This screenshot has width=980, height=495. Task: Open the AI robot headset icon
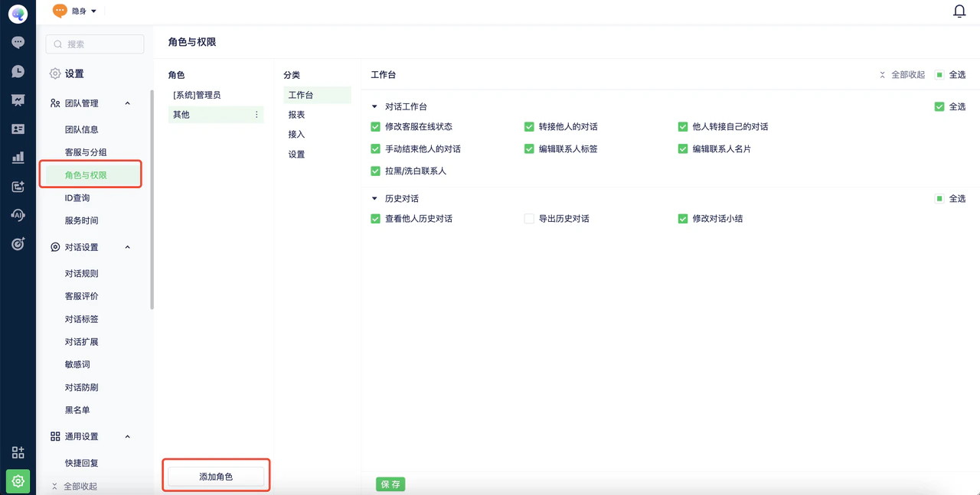click(x=18, y=215)
